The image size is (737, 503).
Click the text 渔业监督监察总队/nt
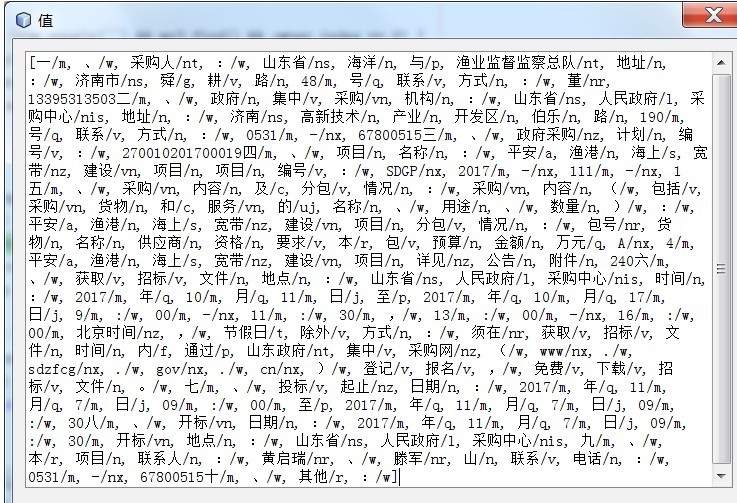coord(528,63)
